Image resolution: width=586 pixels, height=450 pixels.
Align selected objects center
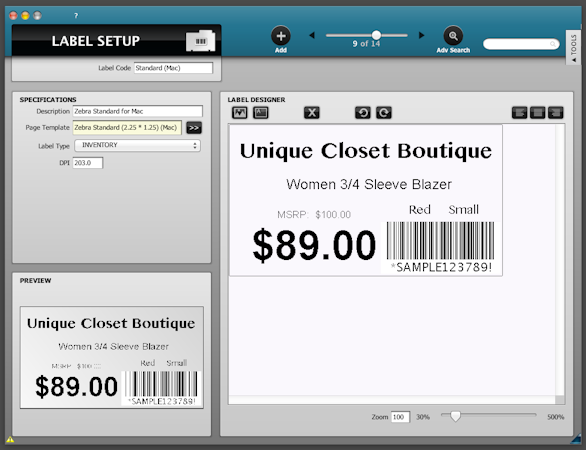pyautogui.click(x=537, y=112)
